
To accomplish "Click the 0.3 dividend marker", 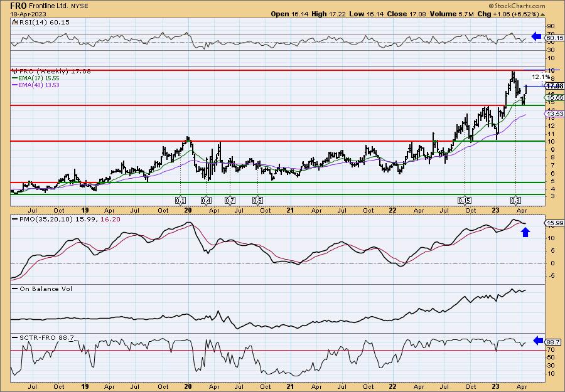I will coord(515,201).
